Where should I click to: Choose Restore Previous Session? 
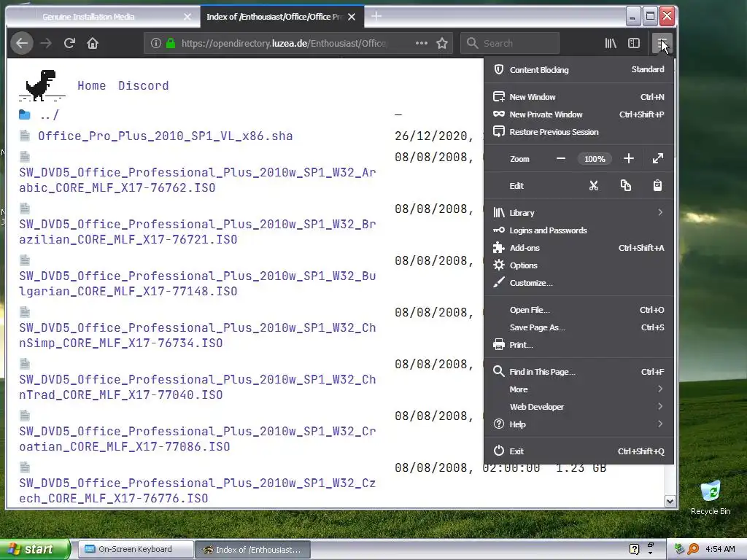pyautogui.click(x=578, y=132)
